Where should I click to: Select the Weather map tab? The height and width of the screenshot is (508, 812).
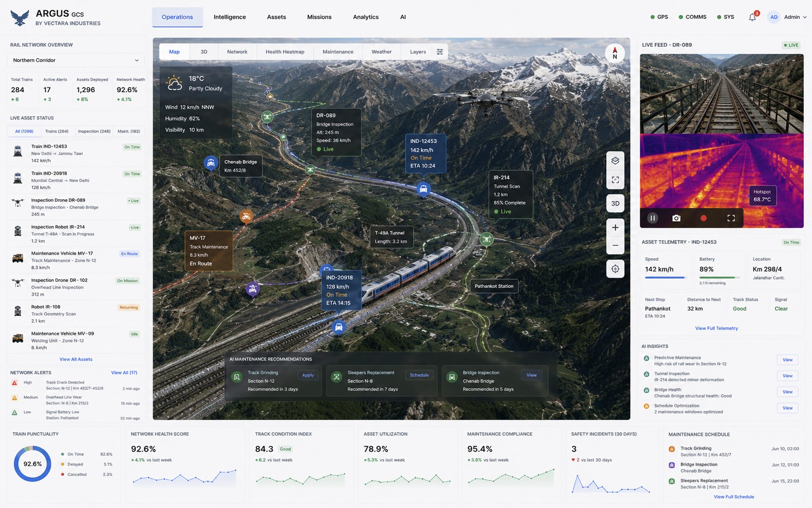[x=381, y=52]
